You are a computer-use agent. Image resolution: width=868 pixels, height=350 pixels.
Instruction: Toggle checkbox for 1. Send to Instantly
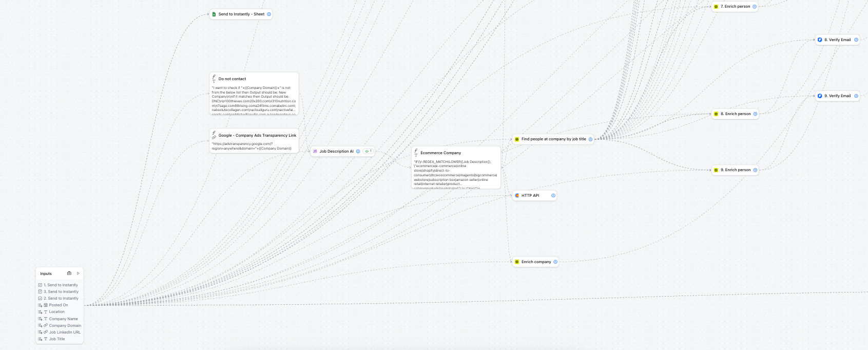coord(40,285)
